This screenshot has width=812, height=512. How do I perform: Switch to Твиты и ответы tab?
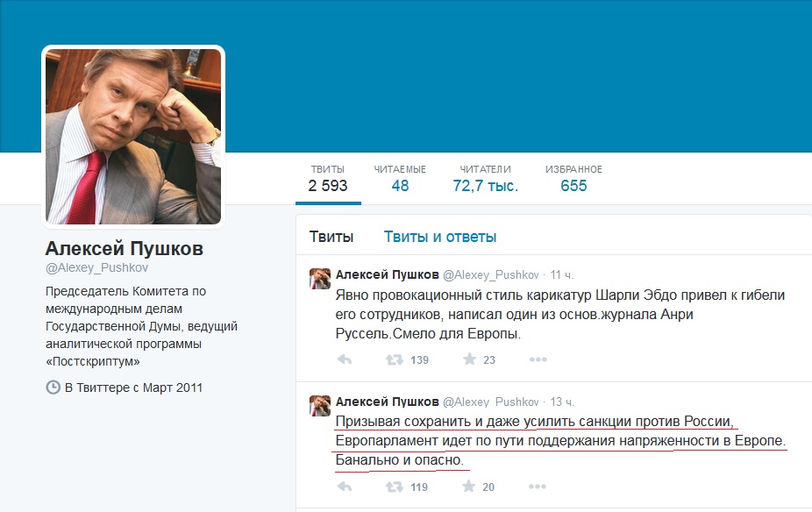(440, 237)
